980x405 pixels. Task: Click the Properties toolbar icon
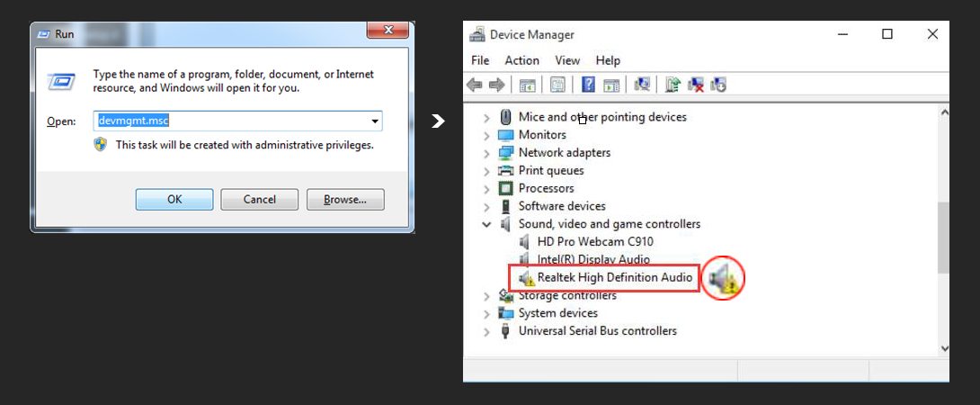pos(557,85)
